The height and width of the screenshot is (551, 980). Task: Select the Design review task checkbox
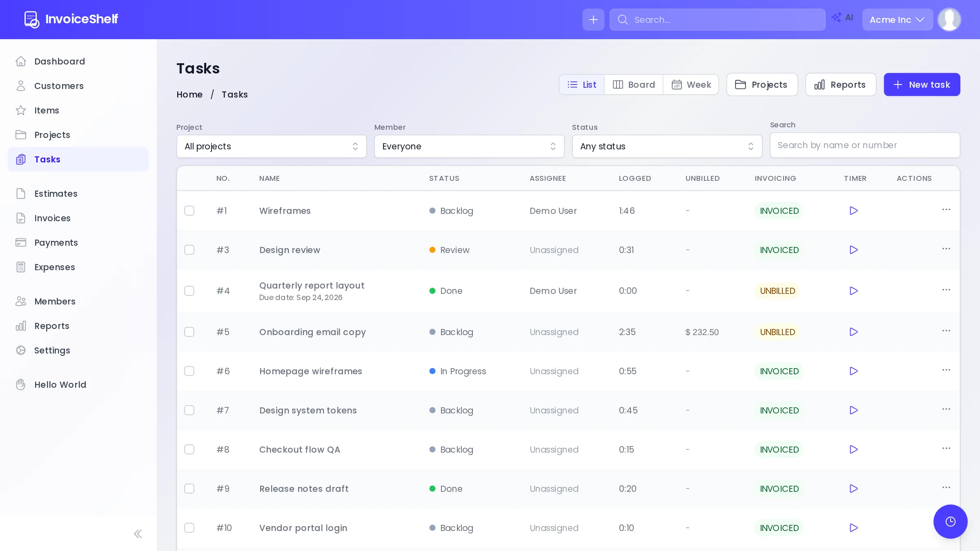click(189, 250)
